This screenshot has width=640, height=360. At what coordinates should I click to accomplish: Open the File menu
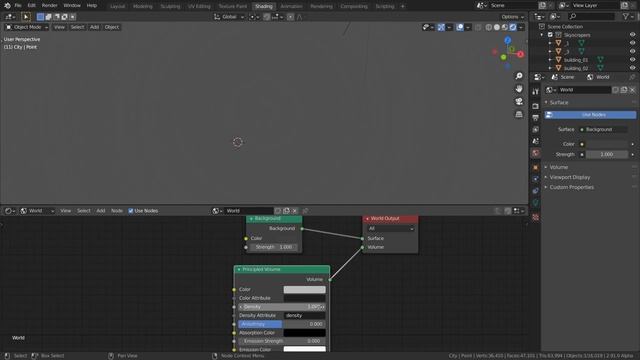point(18,6)
